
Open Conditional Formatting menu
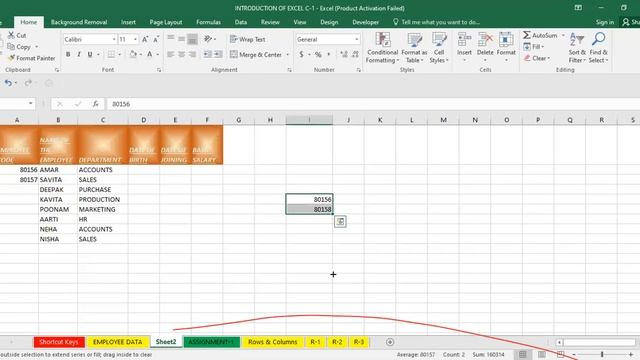(x=382, y=48)
